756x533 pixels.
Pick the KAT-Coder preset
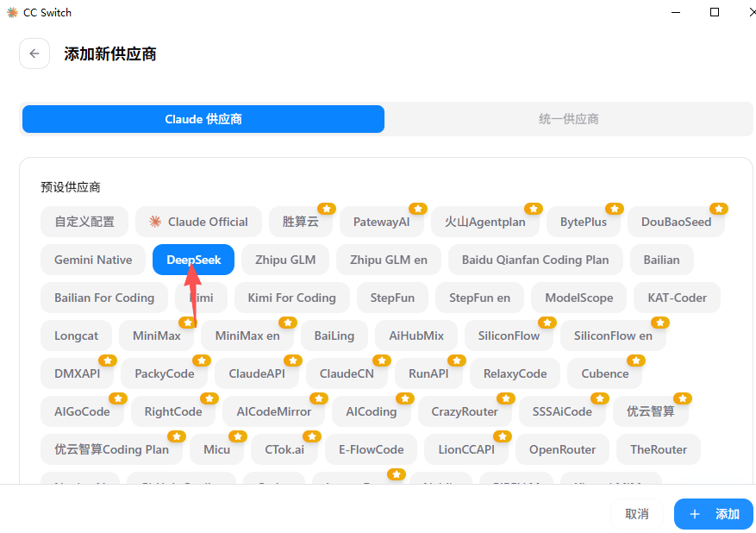[x=678, y=298]
